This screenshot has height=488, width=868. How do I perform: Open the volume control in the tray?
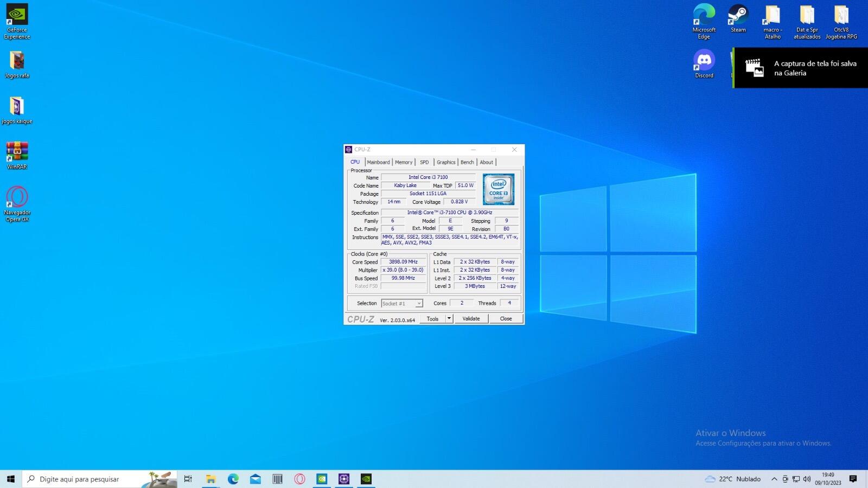pos(807,479)
